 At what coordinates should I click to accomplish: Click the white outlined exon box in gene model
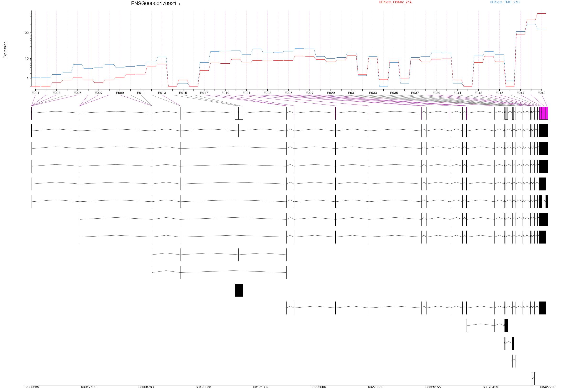pos(239,113)
